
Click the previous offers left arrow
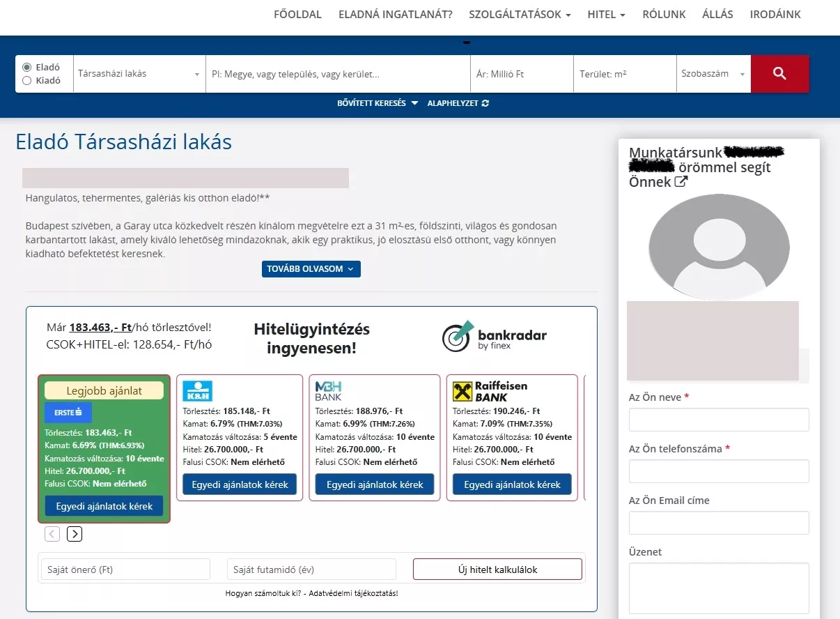pyautogui.click(x=52, y=534)
